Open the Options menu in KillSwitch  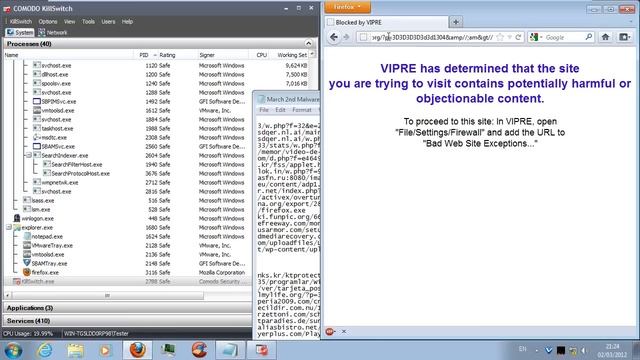(48, 22)
